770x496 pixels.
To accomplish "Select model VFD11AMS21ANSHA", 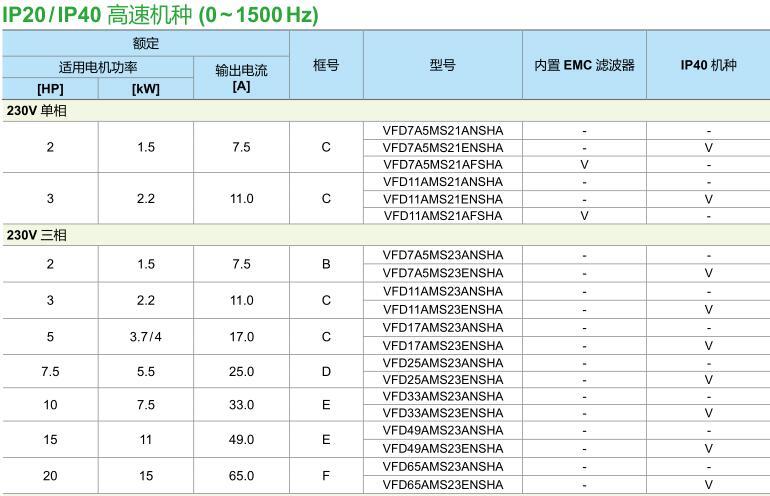I will [443, 182].
